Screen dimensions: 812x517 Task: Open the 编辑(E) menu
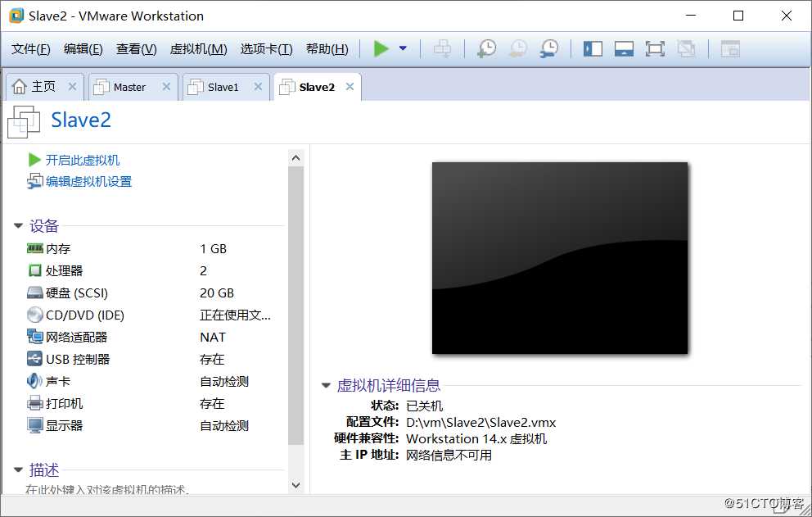[83, 48]
